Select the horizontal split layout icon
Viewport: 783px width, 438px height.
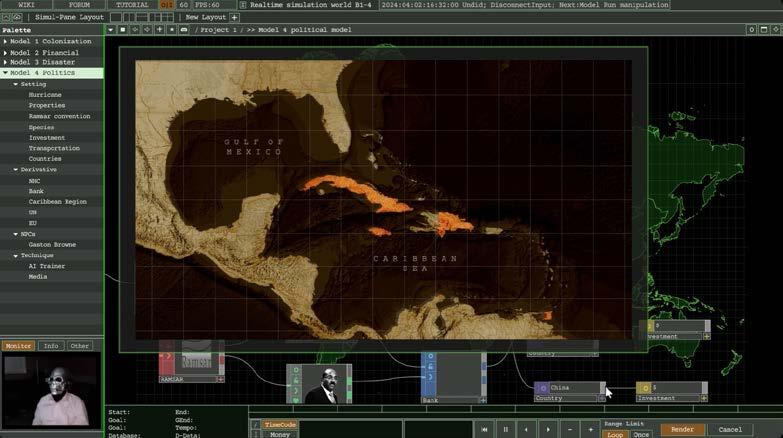[142, 17]
